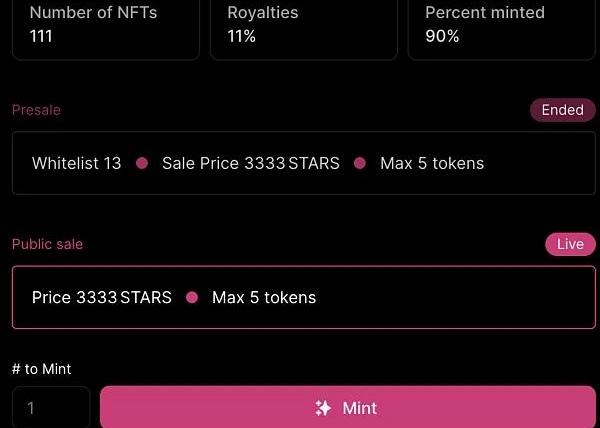Click the 90% minted value
Image resolution: width=600 pixels, height=428 pixels.
coord(442,36)
